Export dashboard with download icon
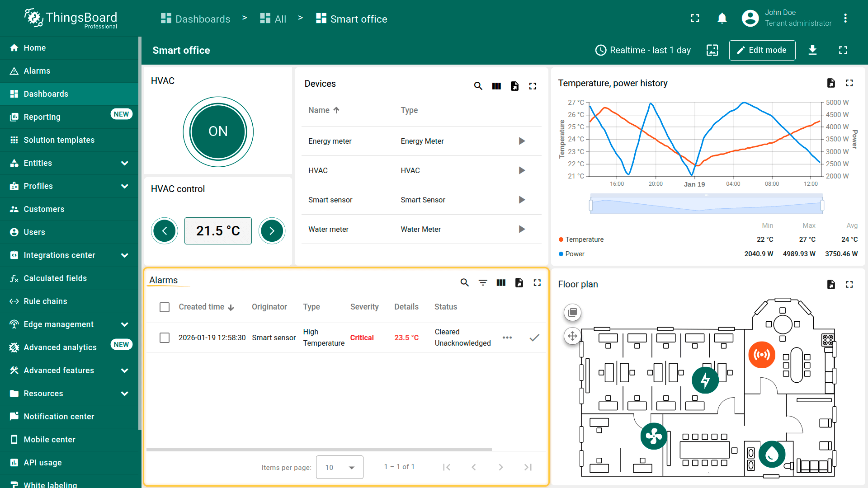 click(x=812, y=50)
